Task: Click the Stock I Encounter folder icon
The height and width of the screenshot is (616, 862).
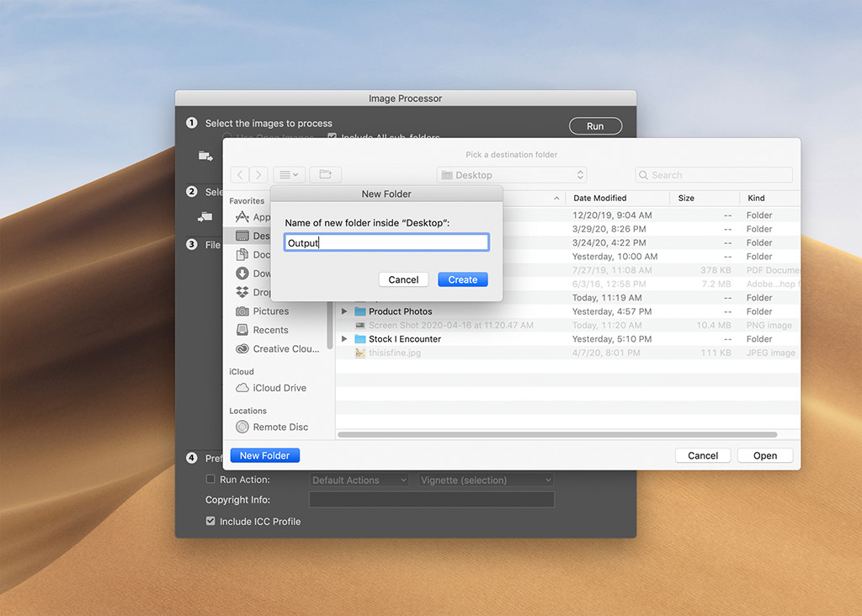Action: tap(360, 338)
